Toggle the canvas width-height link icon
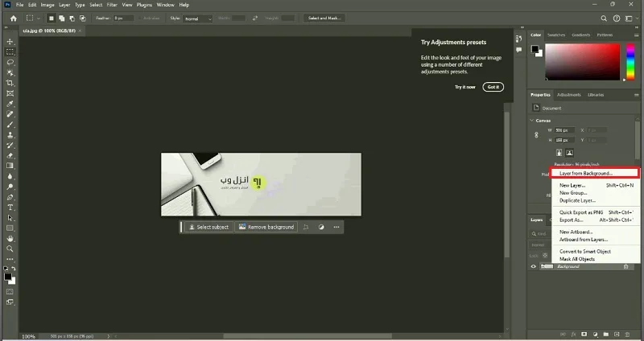 click(x=536, y=135)
